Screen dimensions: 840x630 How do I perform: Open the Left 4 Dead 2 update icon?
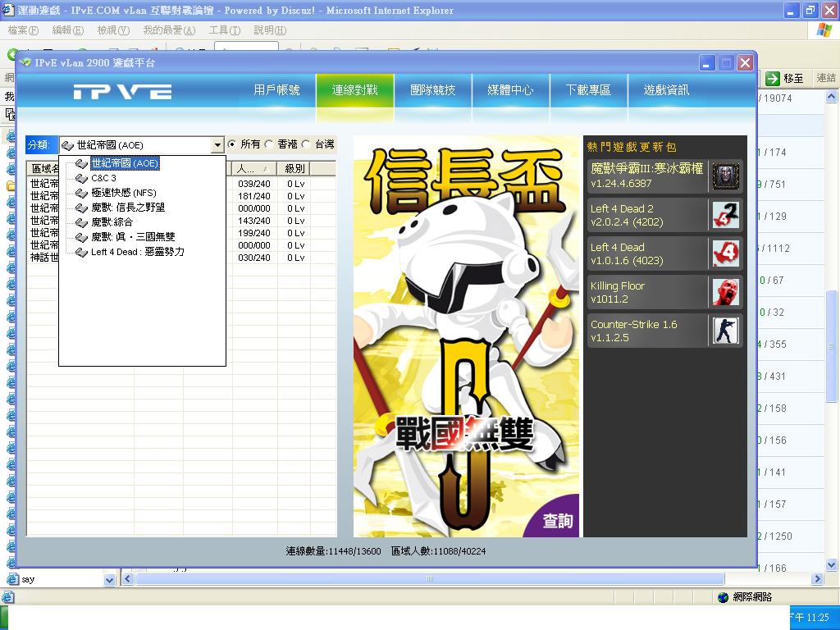[725, 215]
